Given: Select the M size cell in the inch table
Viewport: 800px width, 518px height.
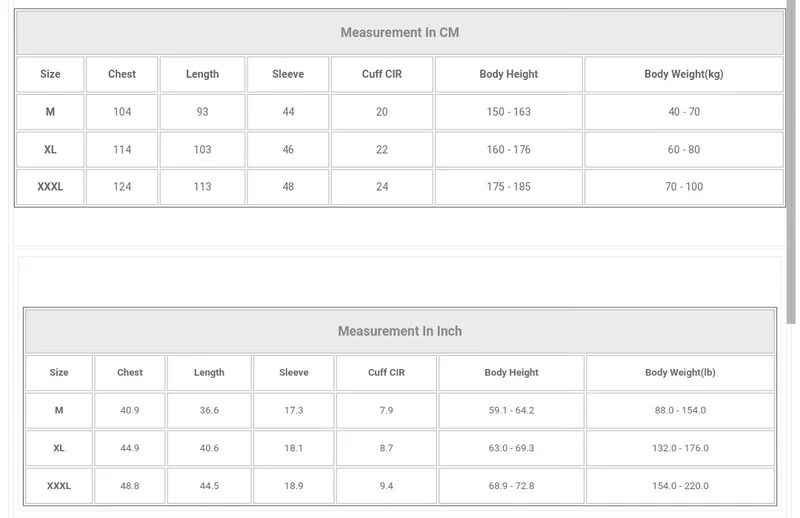Looking at the screenshot, I should 59,411.
